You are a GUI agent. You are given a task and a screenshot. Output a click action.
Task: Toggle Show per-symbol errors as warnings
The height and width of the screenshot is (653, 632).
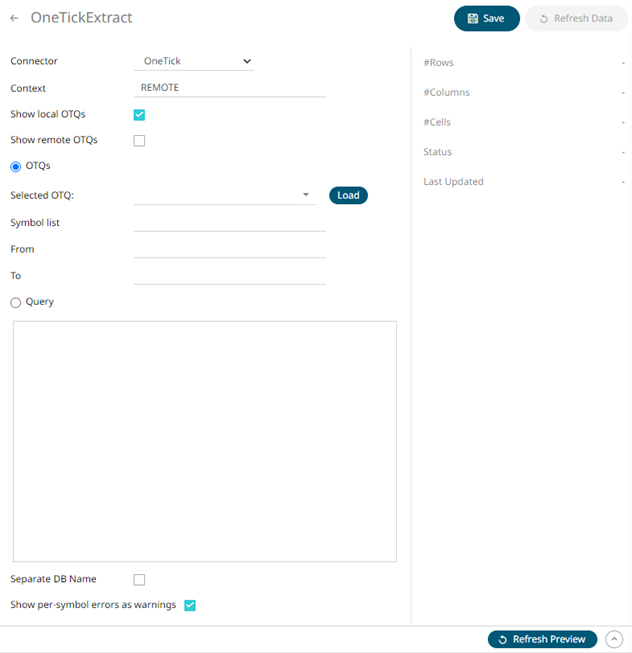[190, 605]
